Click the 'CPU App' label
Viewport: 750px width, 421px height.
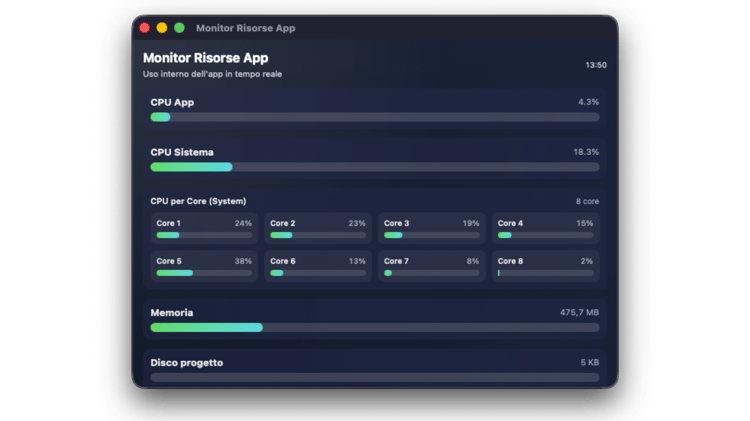point(172,102)
